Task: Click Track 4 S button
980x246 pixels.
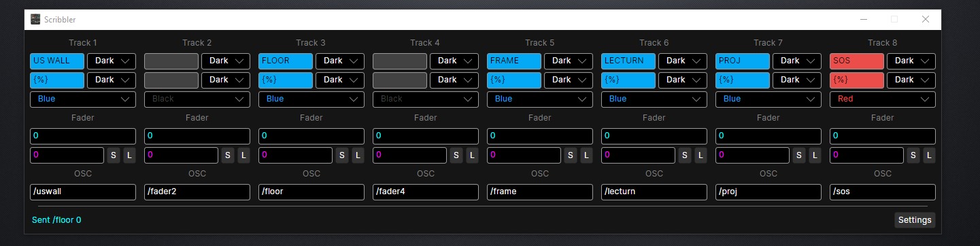Action: pyautogui.click(x=456, y=155)
